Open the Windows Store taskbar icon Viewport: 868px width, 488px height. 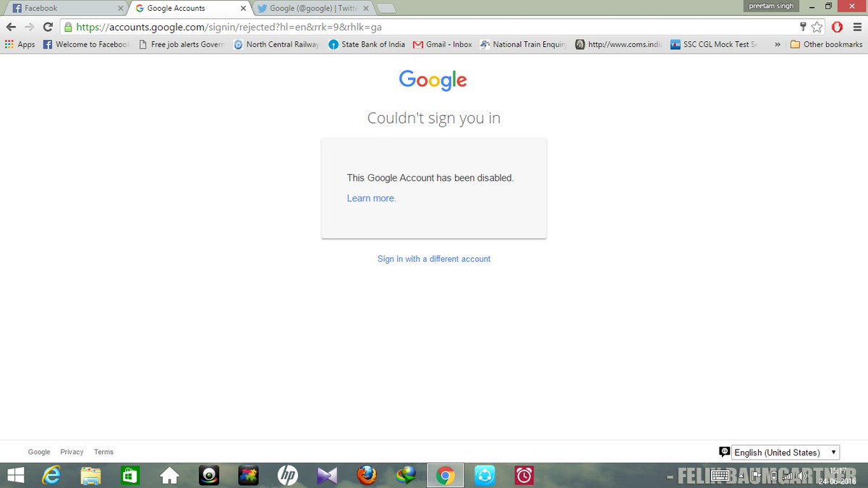point(129,476)
